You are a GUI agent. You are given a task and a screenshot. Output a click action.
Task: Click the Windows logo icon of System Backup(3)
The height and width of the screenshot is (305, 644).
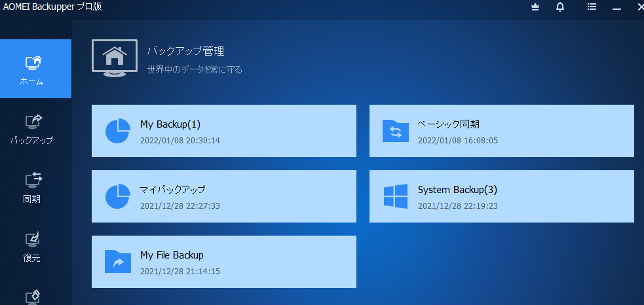click(396, 196)
